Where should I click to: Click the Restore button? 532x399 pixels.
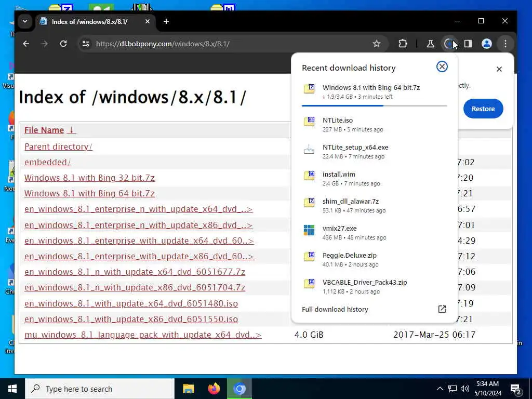pos(483,109)
